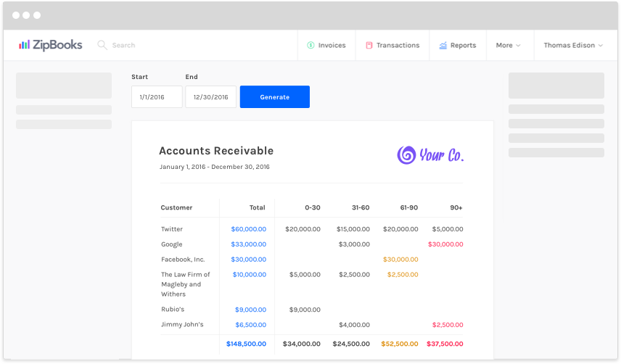Image resolution: width=621 pixels, height=364 pixels.
Task: Click the End date field 12/30/2016
Action: 210,97
